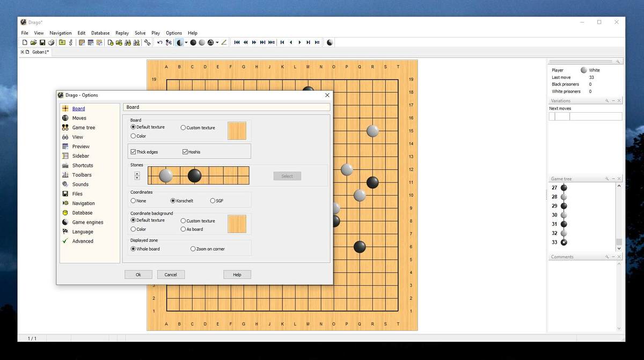
Task: Switch to the Goban1 tab
Action: pyautogui.click(x=41, y=52)
